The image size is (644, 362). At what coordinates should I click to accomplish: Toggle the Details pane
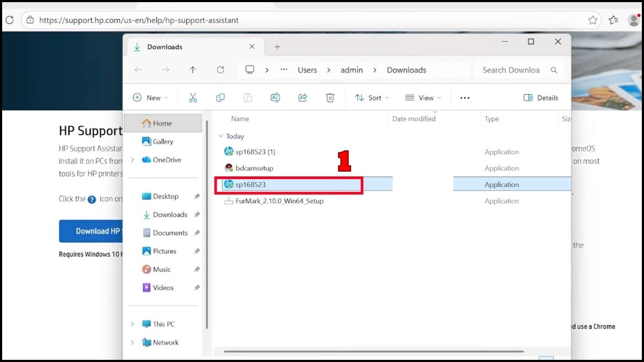pos(540,98)
